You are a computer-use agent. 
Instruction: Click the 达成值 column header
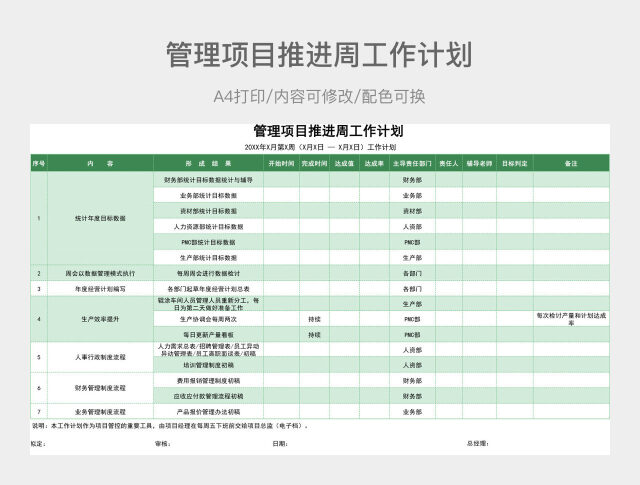(344, 163)
